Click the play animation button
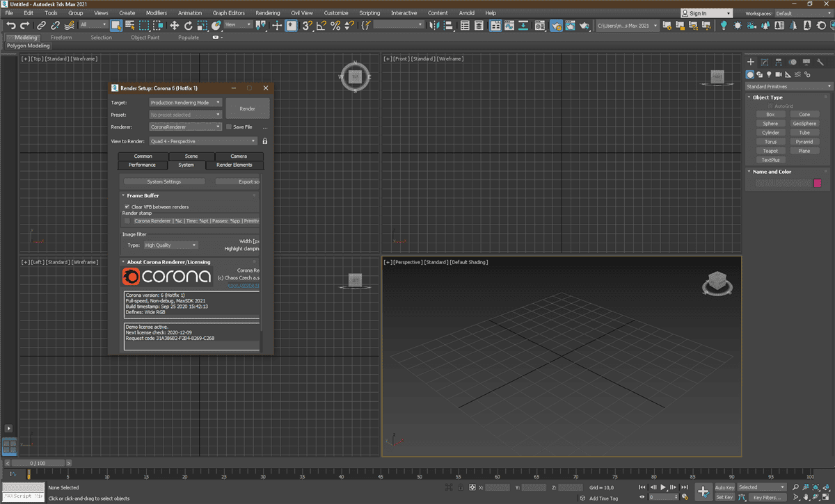The image size is (835, 504). click(663, 487)
